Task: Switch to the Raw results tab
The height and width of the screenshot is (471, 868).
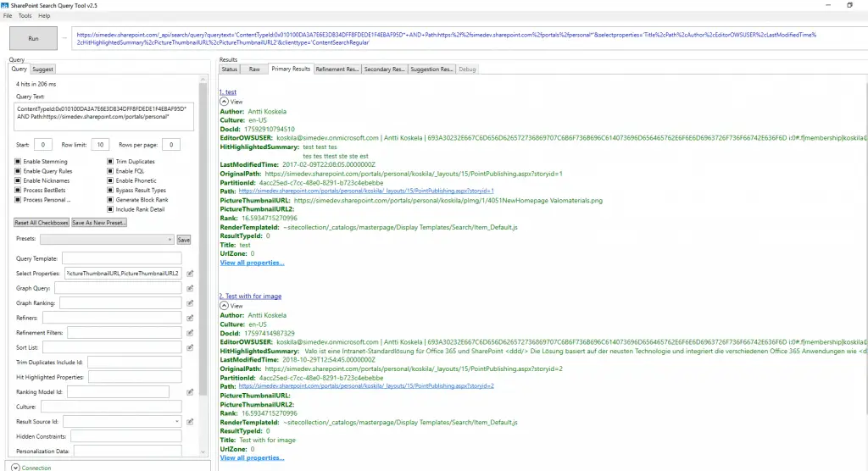Action: pyautogui.click(x=254, y=69)
